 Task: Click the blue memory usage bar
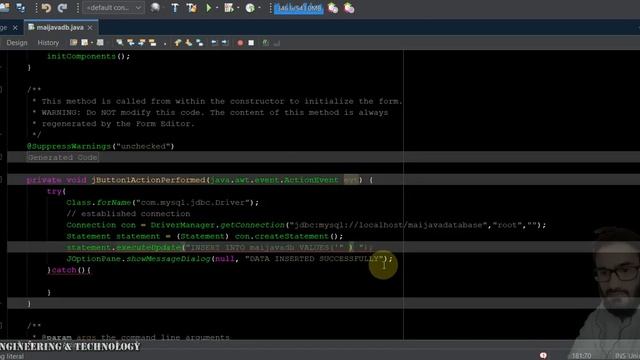point(299,8)
